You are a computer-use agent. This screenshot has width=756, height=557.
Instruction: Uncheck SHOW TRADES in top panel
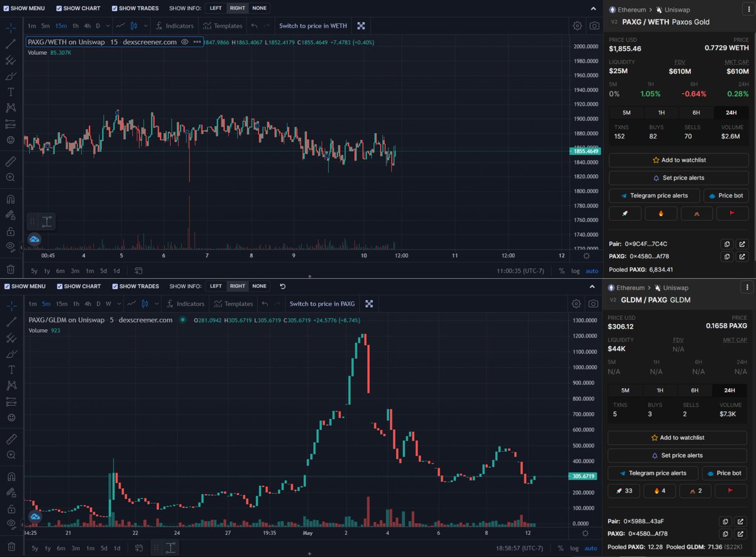pyautogui.click(x=115, y=9)
